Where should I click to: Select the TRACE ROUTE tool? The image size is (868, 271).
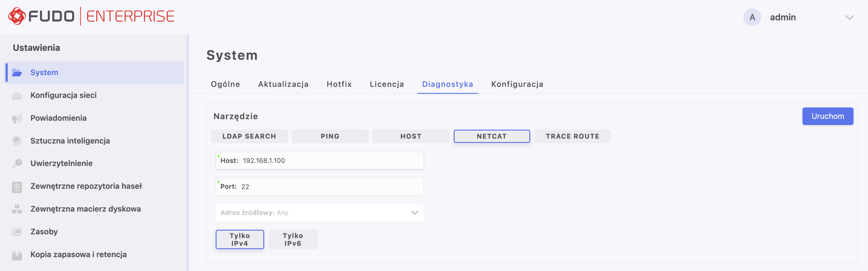click(x=572, y=136)
